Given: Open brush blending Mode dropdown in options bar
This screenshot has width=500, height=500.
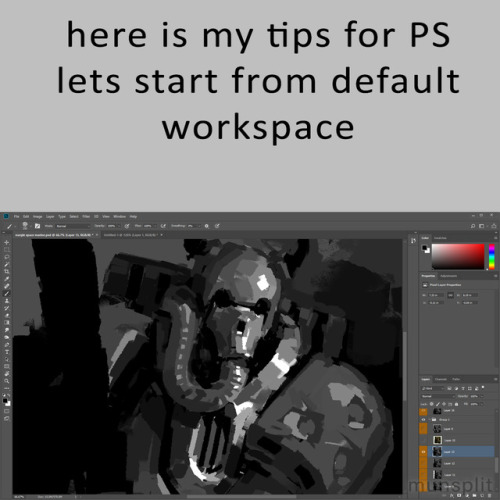Looking at the screenshot, I should coord(73,226).
